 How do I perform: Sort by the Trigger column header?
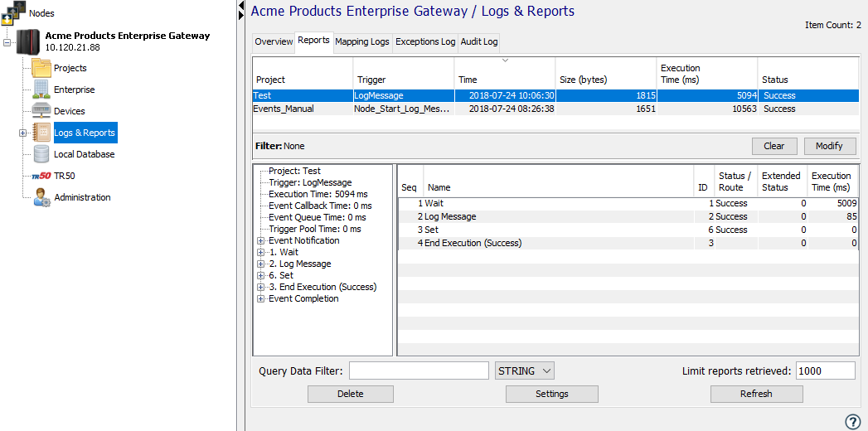pyautogui.click(x=404, y=72)
